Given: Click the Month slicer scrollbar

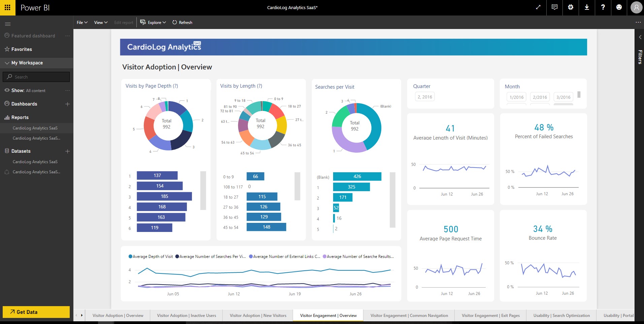Looking at the screenshot, I should pyautogui.click(x=579, y=94).
